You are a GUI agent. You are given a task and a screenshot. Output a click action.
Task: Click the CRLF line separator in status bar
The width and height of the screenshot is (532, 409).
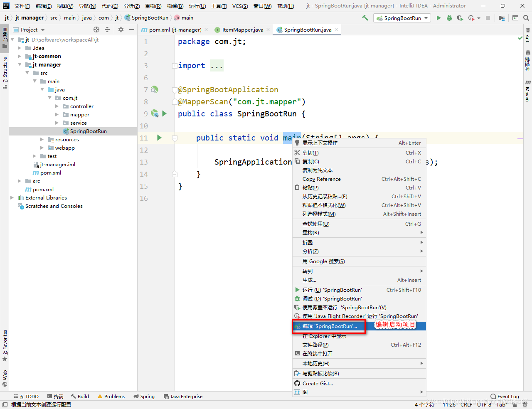click(466, 404)
